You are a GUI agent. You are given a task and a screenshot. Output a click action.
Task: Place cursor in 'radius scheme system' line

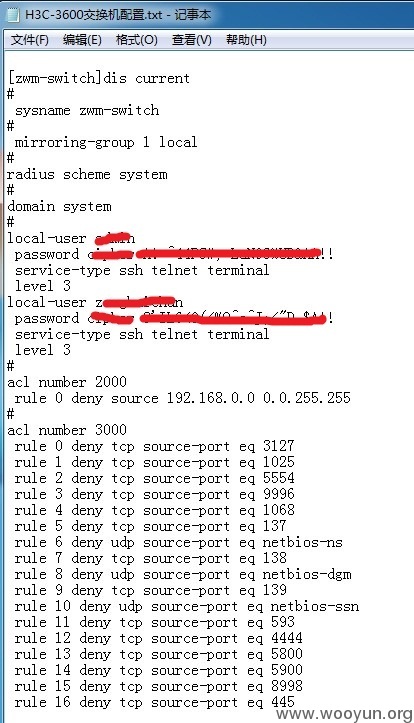click(87, 175)
